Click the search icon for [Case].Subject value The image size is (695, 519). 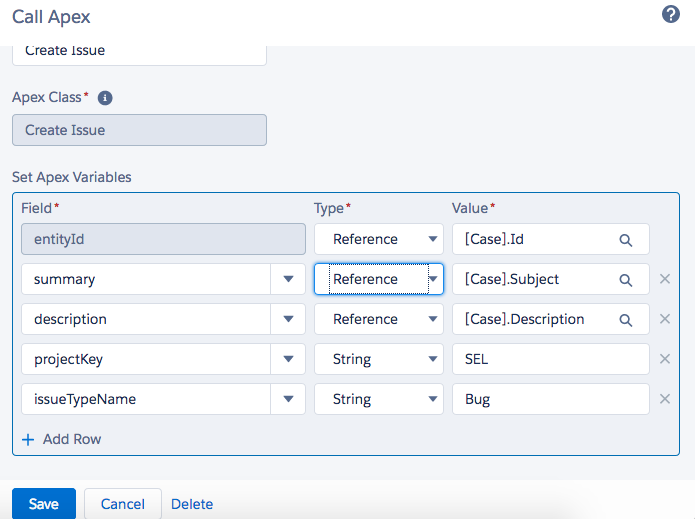pyautogui.click(x=626, y=280)
